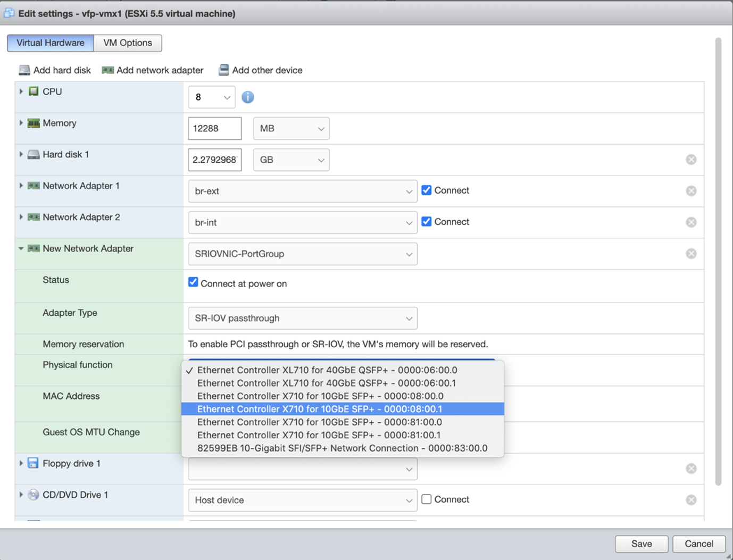Remove Hard disk 1 with X icon
Screen dimensions: 733x560
click(x=691, y=160)
